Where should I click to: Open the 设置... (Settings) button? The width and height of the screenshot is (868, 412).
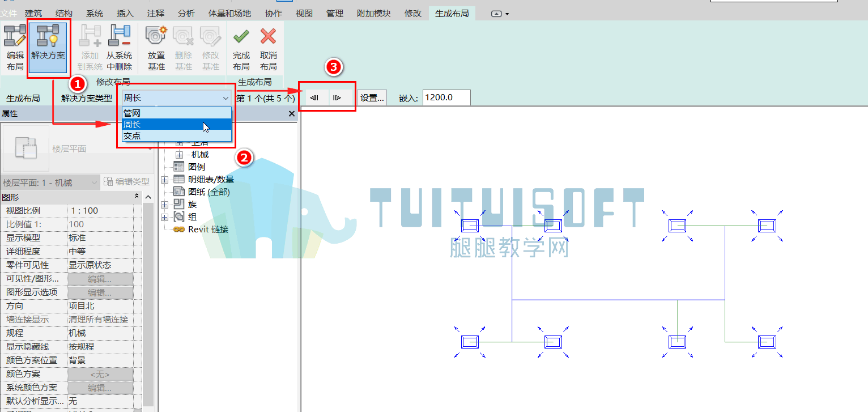[x=372, y=98]
